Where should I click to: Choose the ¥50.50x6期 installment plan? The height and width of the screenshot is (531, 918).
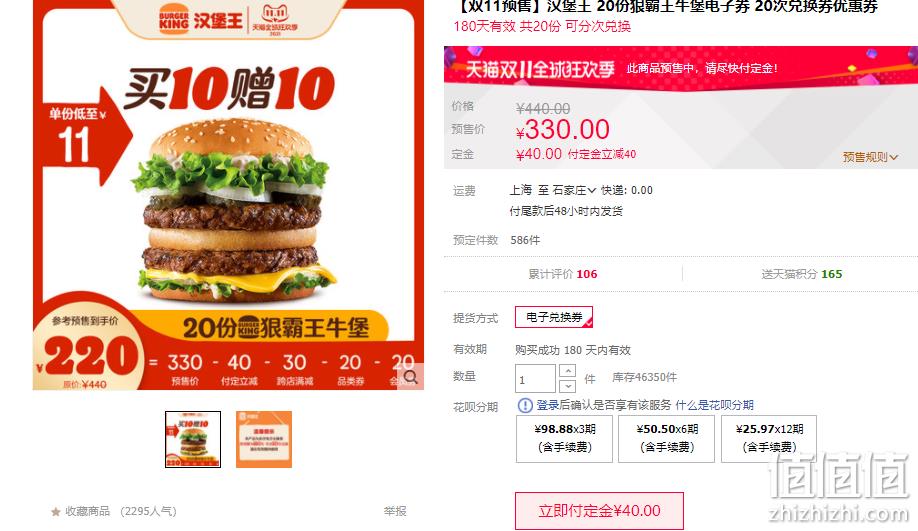click(x=666, y=438)
